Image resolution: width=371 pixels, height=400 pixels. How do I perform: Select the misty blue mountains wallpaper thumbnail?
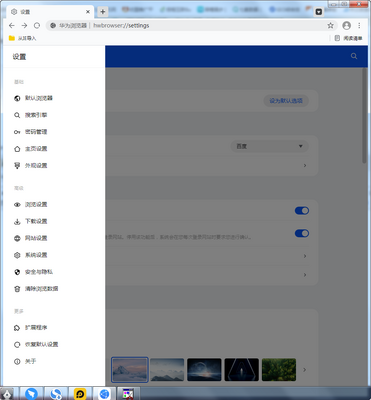[x=167, y=370]
